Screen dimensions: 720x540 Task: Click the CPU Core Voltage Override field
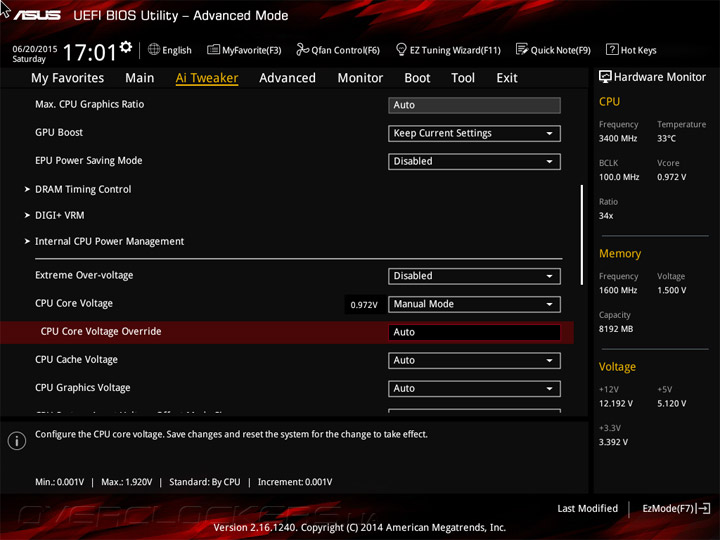pyautogui.click(x=474, y=332)
